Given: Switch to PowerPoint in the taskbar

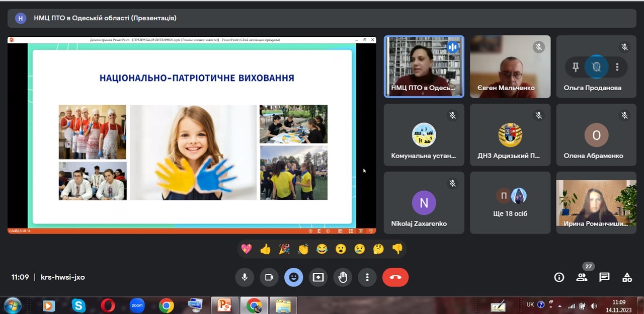Looking at the screenshot, I should click(x=224, y=305).
